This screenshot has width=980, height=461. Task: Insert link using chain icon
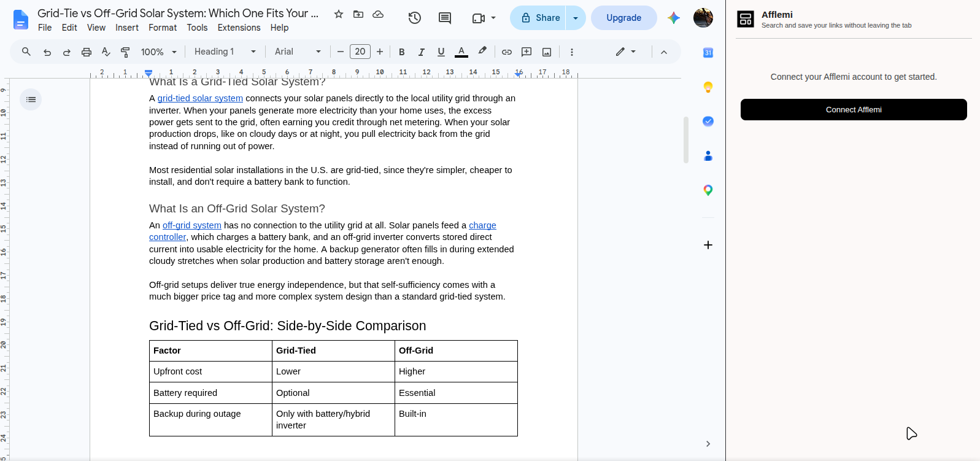point(507,52)
